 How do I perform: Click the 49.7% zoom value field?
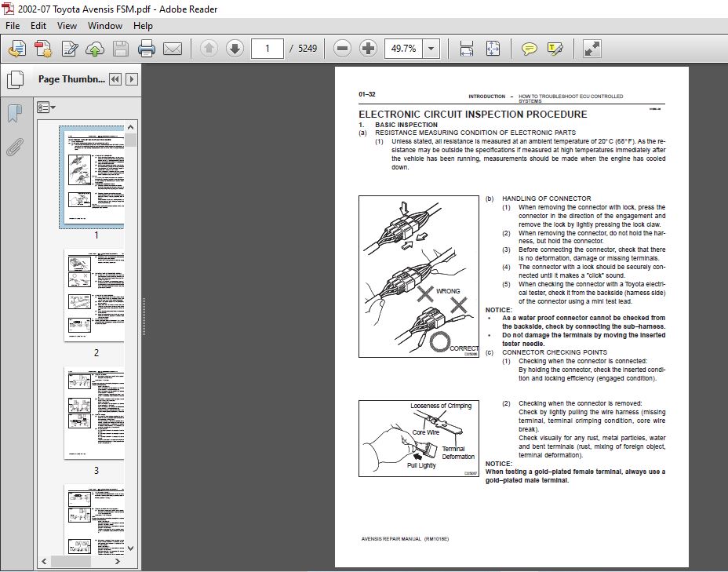tap(403, 49)
